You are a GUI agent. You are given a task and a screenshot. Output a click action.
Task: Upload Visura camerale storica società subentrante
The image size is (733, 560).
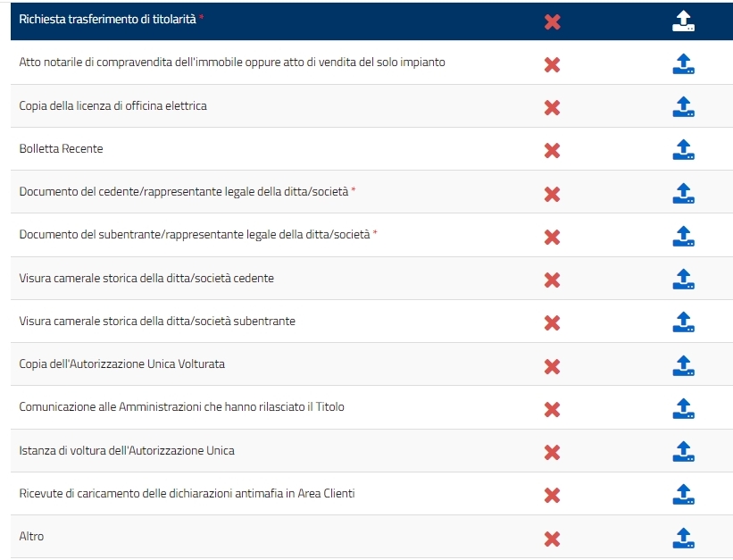pyautogui.click(x=683, y=322)
